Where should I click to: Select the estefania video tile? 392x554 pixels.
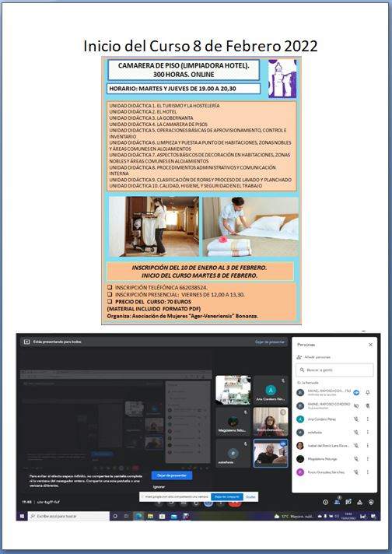click(x=233, y=454)
